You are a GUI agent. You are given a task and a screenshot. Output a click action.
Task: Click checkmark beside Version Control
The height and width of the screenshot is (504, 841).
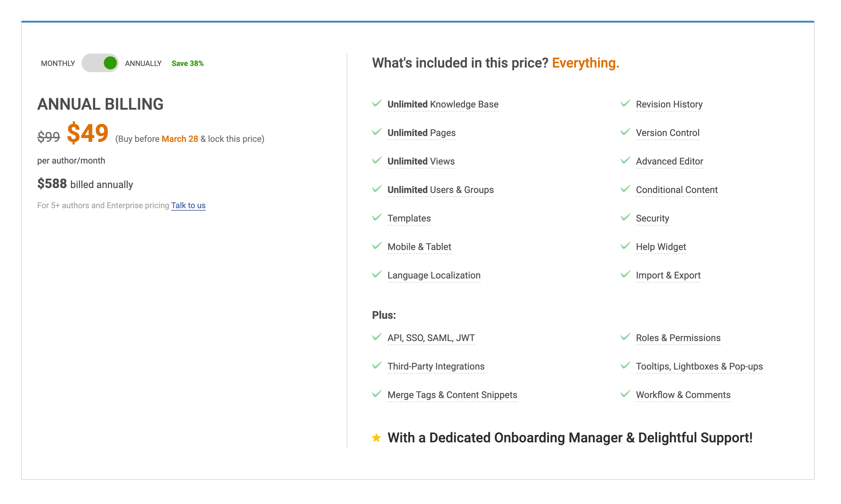(x=626, y=132)
